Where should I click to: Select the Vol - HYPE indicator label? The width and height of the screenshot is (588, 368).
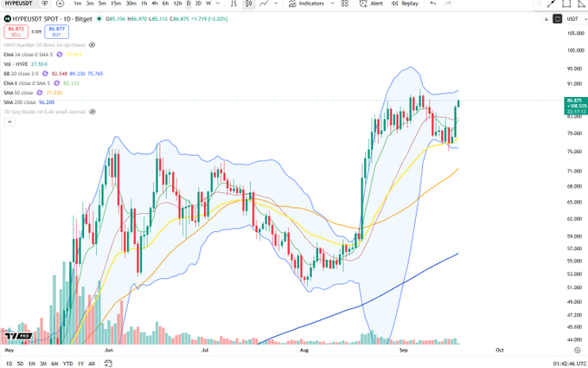(16, 64)
